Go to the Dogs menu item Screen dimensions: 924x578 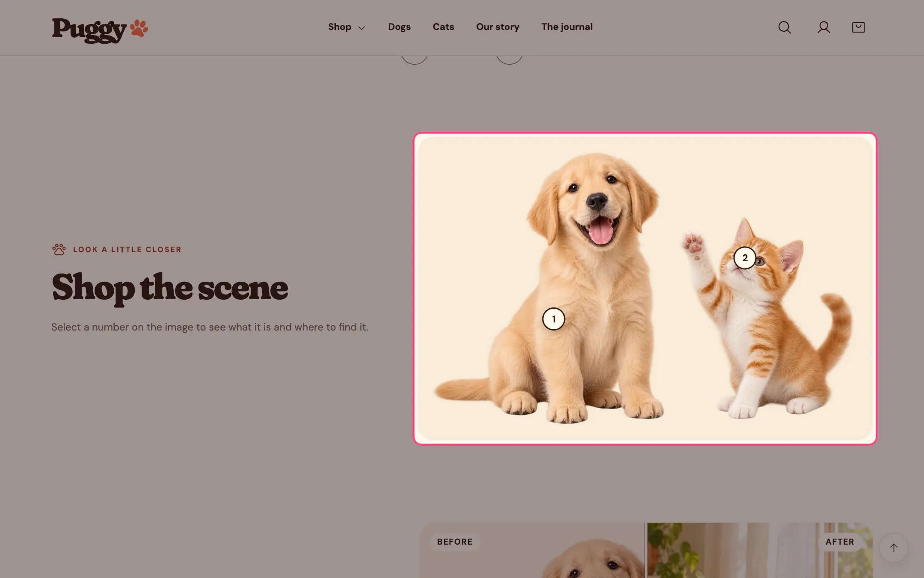pos(399,27)
